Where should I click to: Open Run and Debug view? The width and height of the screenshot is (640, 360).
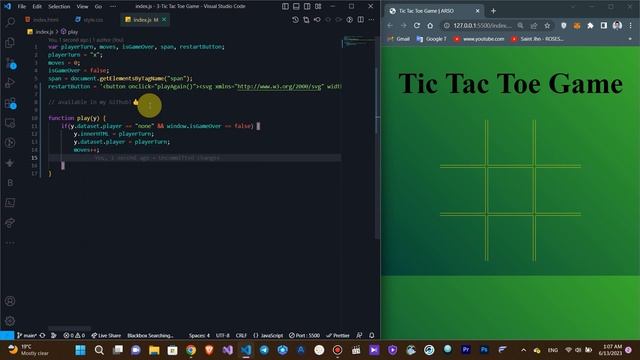10,82
